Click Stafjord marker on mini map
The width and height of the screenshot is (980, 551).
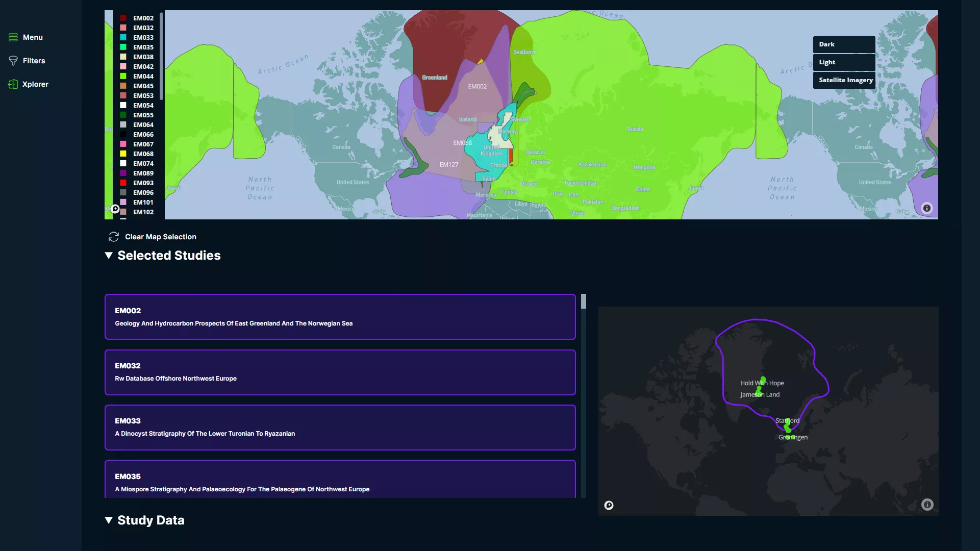point(787,422)
